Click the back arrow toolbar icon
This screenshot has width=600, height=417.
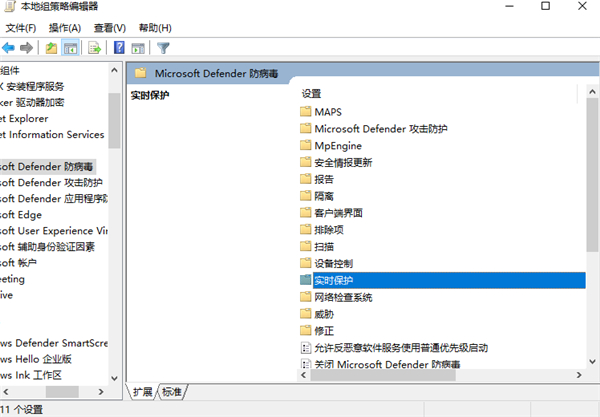pos(9,47)
